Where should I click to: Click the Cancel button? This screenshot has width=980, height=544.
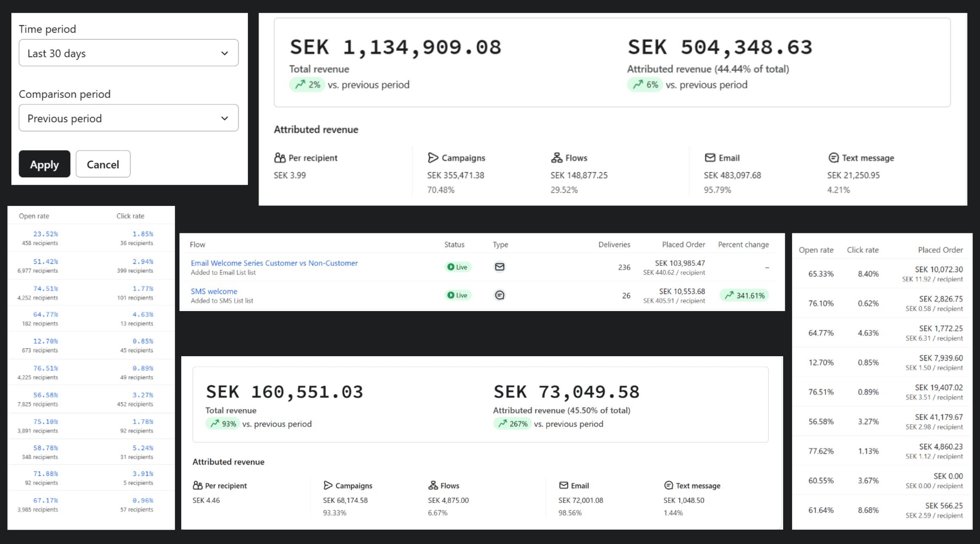tap(103, 164)
